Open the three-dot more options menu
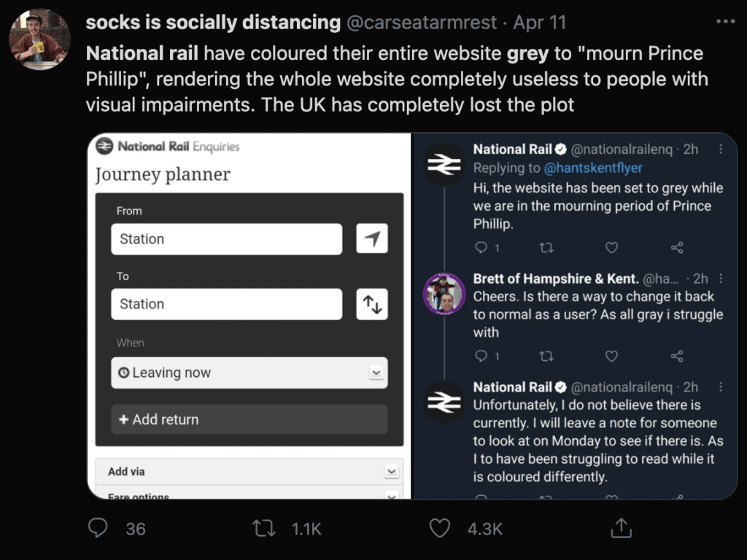The width and height of the screenshot is (747, 560). point(725,22)
